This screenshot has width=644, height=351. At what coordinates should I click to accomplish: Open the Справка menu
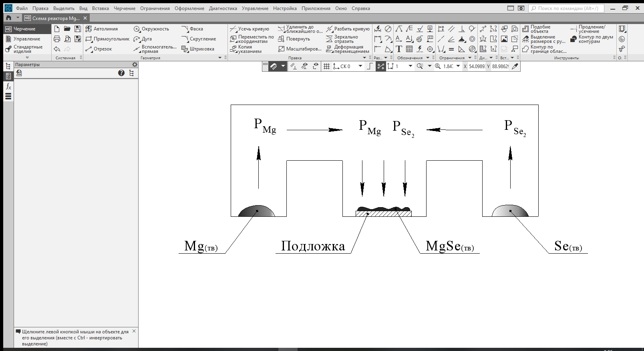(x=361, y=8)
